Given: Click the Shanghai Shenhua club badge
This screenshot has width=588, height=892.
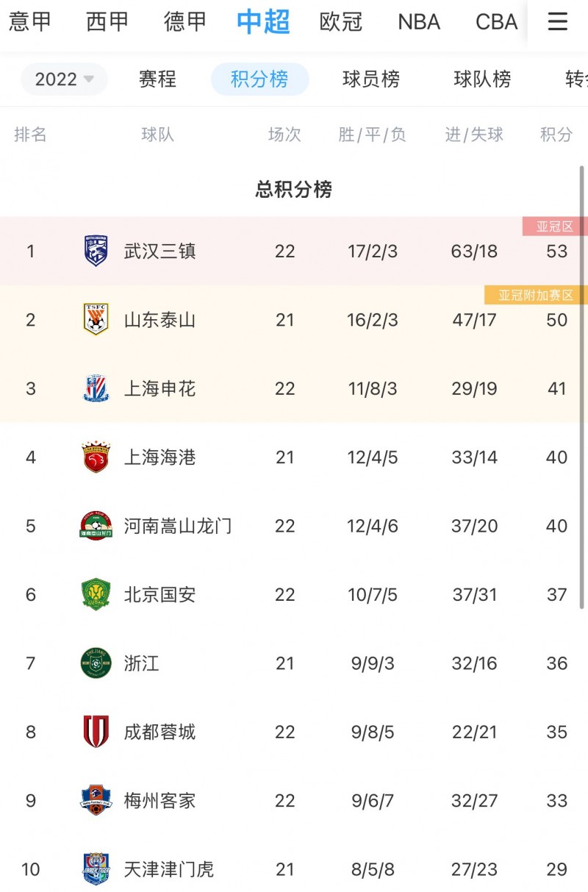Looking at the screenshot, I should (x=94, y=388).
